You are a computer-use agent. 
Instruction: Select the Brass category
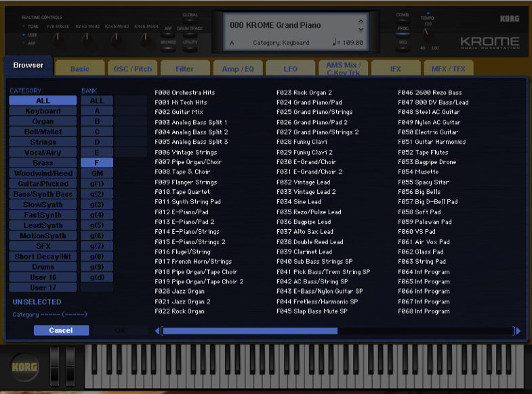coord(43,163)
